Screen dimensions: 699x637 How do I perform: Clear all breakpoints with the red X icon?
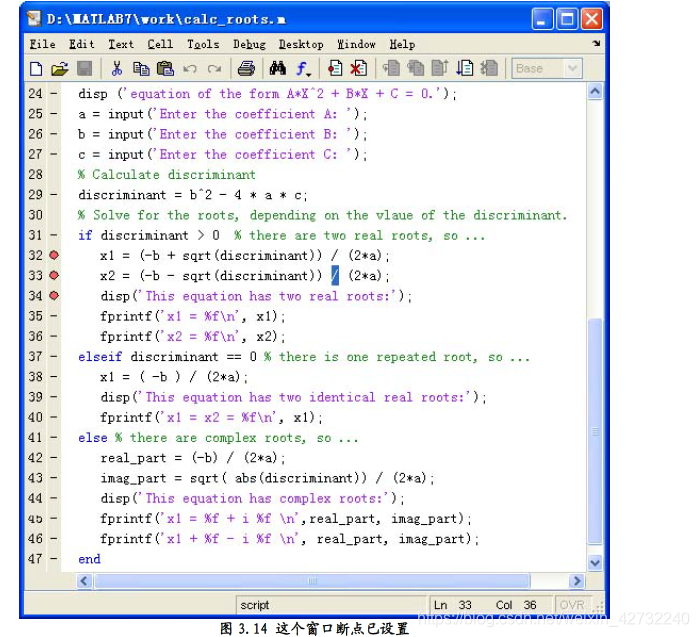click(x=359, y=69)
